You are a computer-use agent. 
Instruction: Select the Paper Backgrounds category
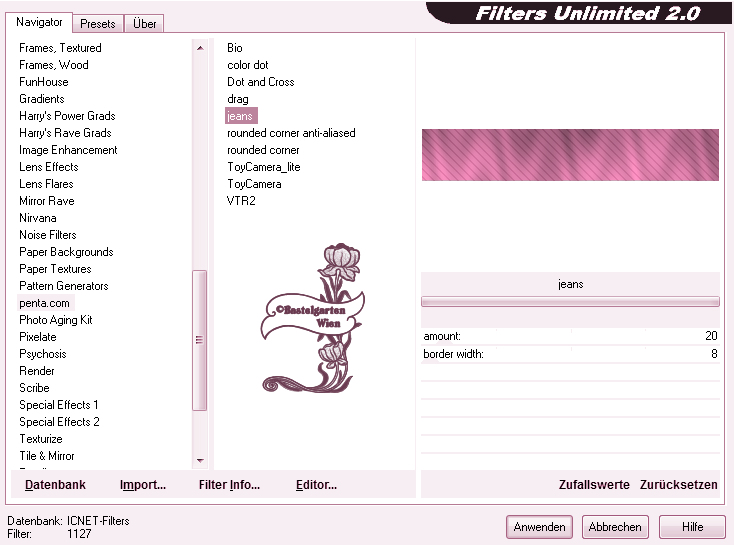[66, 252]
